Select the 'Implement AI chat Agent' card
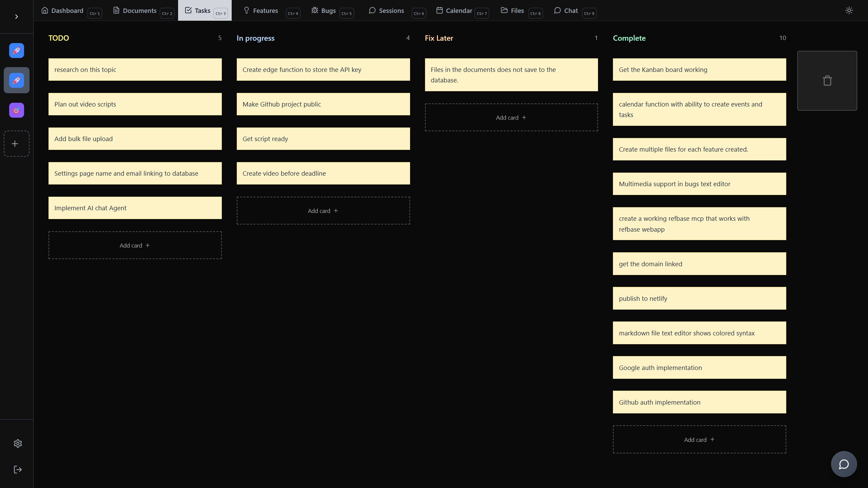Viewport: 868px width, 488px height. click(x=135, y=208)
